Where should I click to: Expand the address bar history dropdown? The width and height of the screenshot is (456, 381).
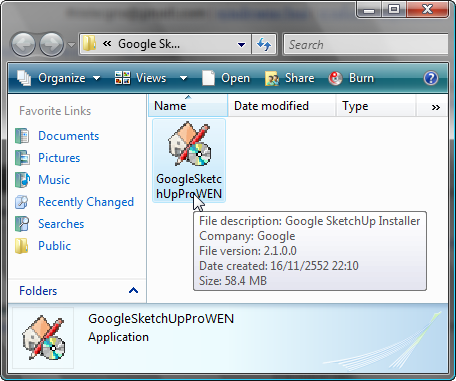[241, 44]
